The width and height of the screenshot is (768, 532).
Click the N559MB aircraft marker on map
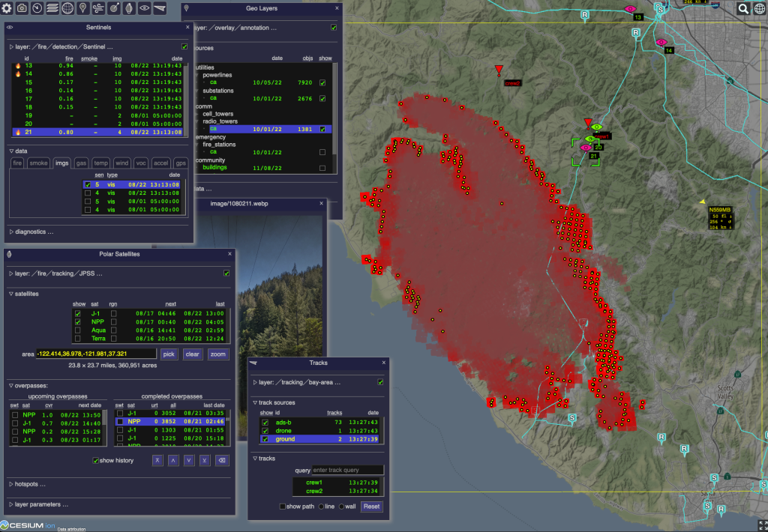[x=702, y=201]
